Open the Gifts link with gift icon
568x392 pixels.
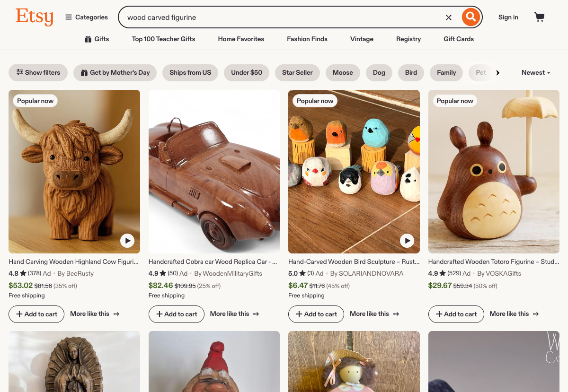coord(97,39)
